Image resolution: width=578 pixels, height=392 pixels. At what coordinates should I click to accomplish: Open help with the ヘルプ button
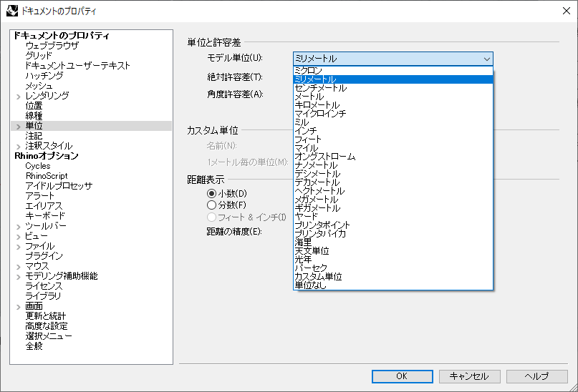pyautogui.click(x=536, y=376)
